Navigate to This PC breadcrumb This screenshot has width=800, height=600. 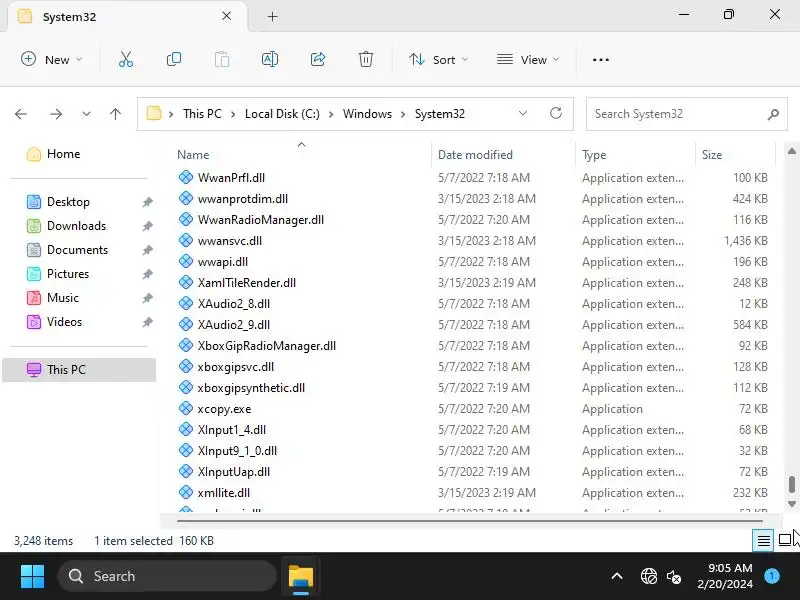202,114
